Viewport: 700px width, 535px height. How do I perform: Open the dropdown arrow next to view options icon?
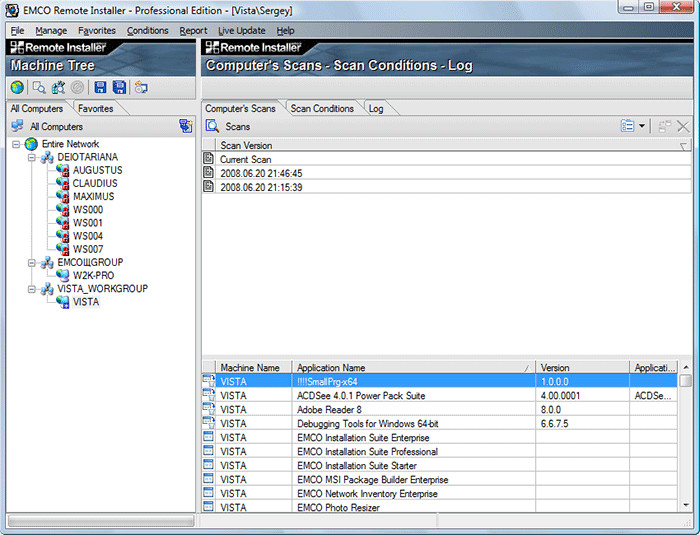click(x=642, y=126)
